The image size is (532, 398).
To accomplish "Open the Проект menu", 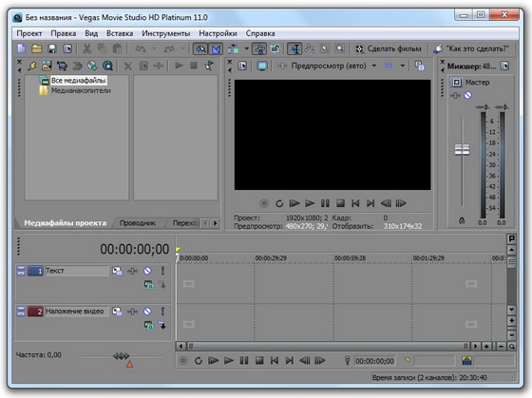I will (x=29, y=33).
